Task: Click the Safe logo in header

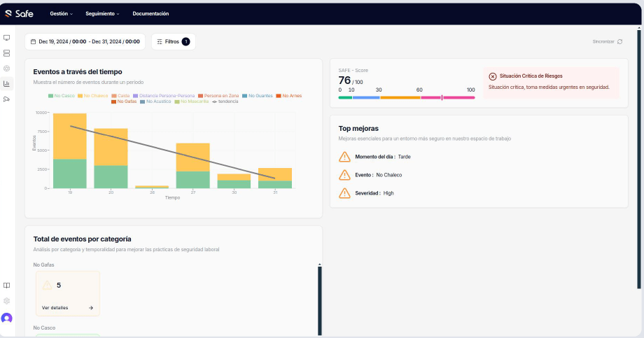Action: (x=19, y=13)
